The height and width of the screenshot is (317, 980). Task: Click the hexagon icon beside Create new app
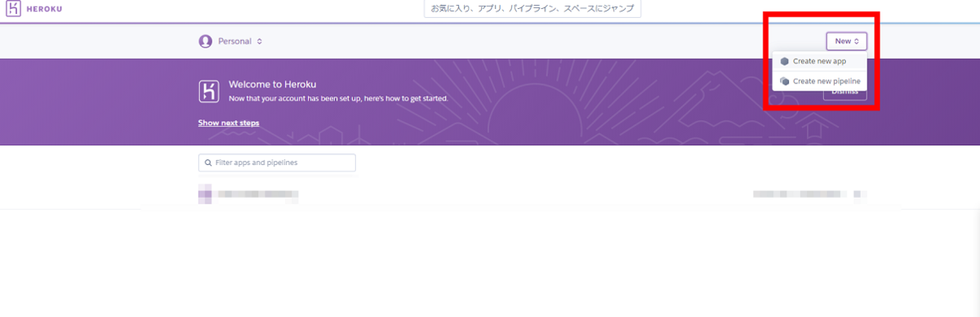tap(785, 61)
